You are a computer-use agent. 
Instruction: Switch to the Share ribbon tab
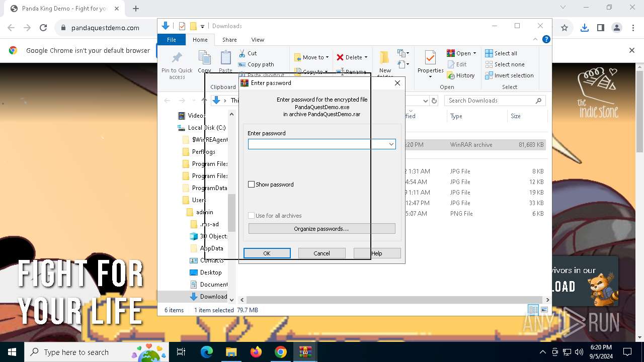pos(229,40)
